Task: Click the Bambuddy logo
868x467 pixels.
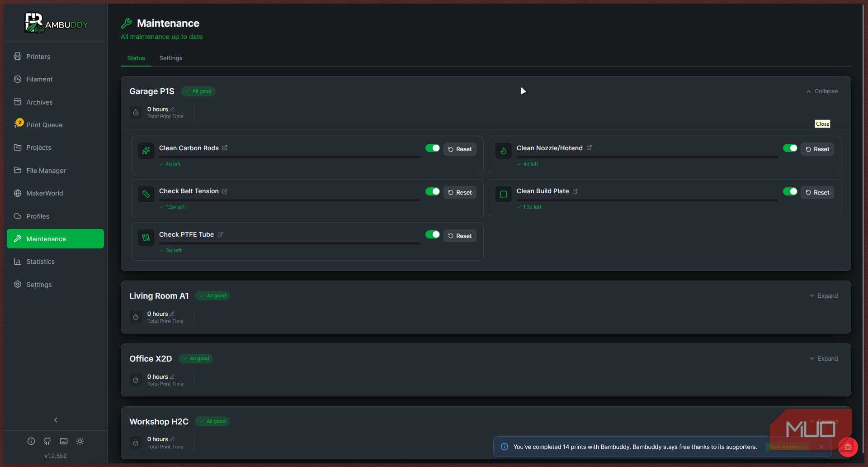Action: click(x=56, y=23)
